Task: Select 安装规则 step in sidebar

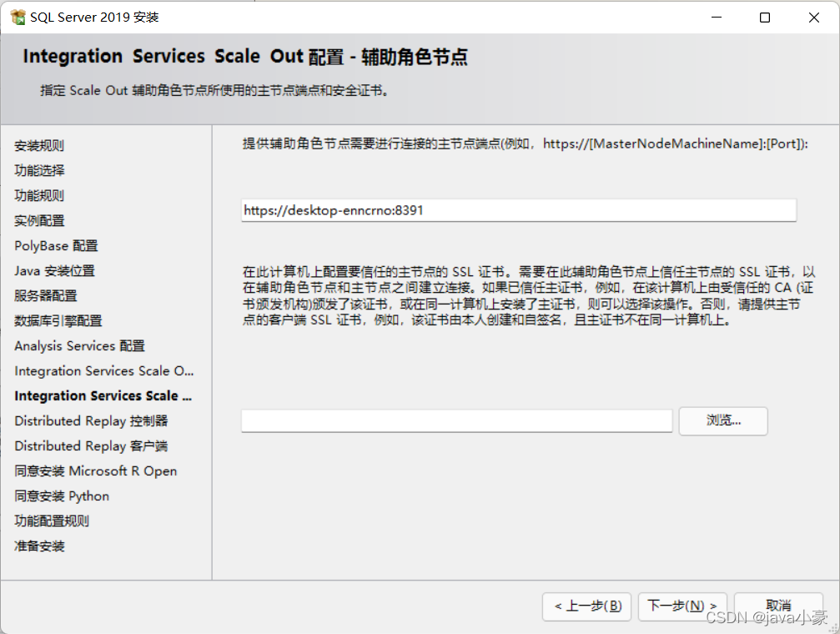Action: 39,146
